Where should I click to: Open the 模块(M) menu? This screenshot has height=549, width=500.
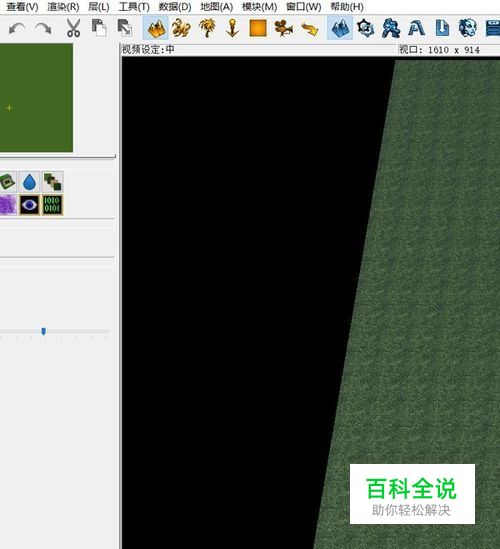pos(259,7)
